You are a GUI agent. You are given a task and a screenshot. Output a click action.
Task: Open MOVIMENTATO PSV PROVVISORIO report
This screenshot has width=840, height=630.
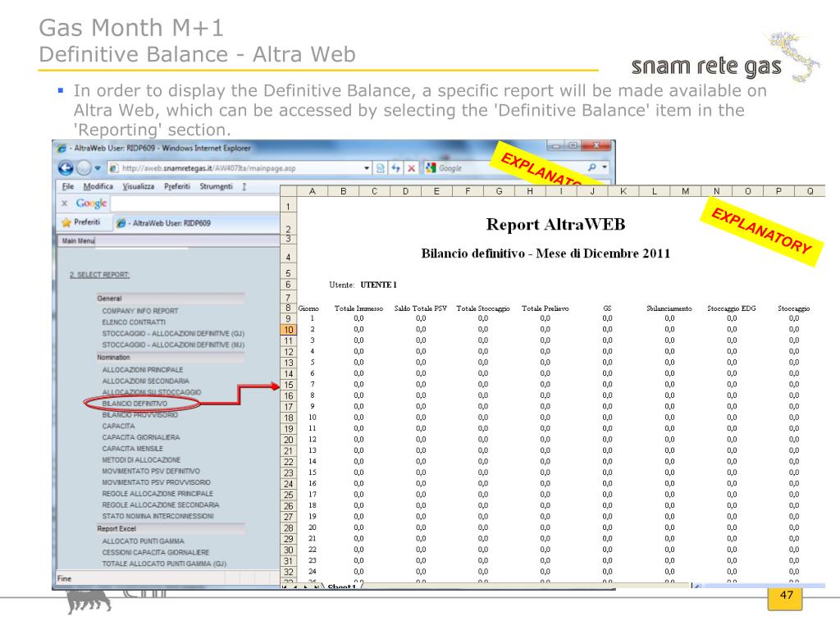156,482
